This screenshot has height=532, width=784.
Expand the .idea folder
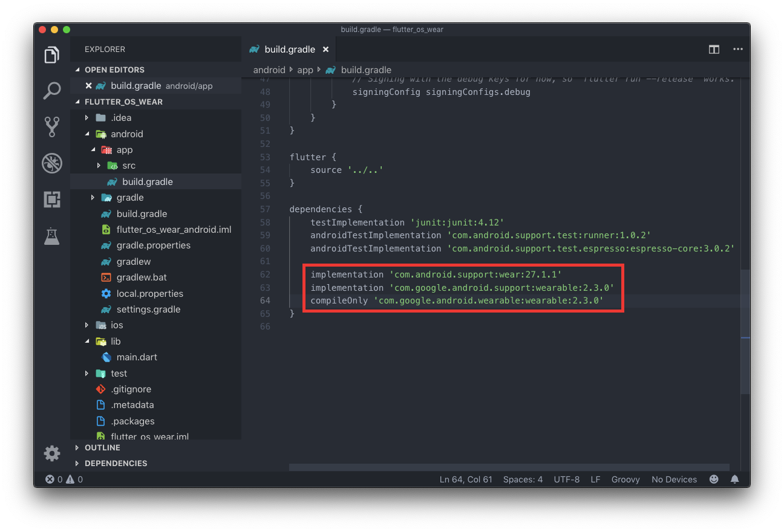point(87,118)
